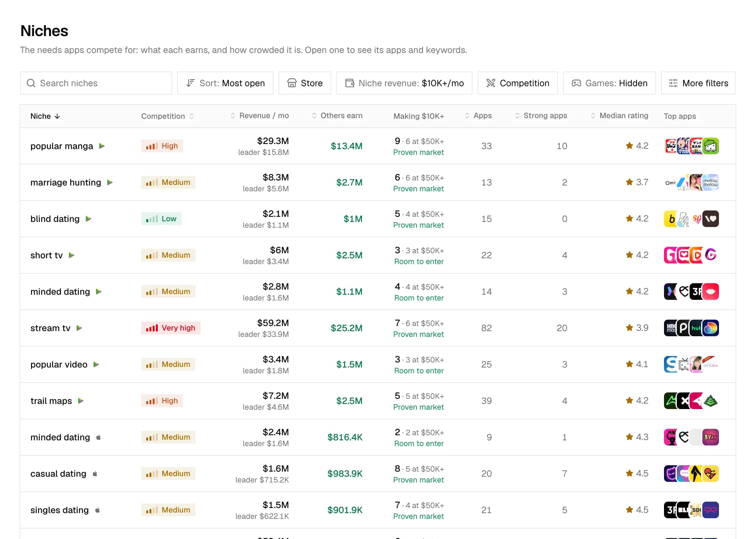Viewport: 756px width, 539px height.
Task: Click the $816.4K others earn value
Action: coord(345,437)
